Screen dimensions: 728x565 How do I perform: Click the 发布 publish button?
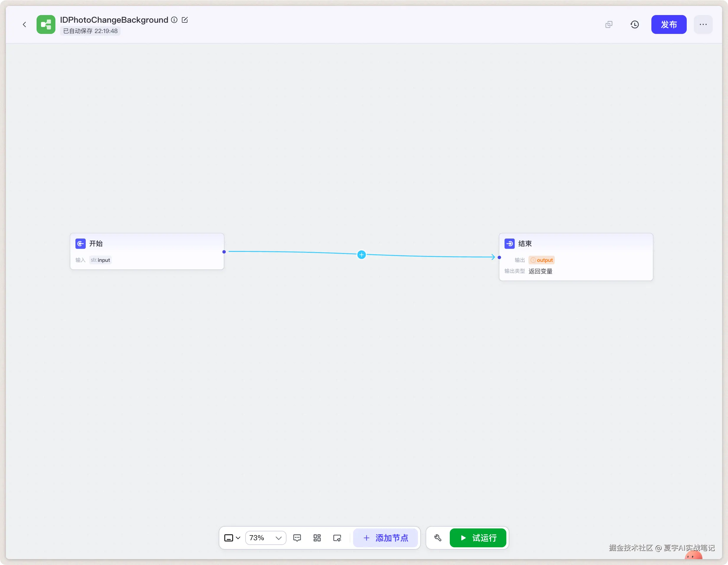(669, 24)
